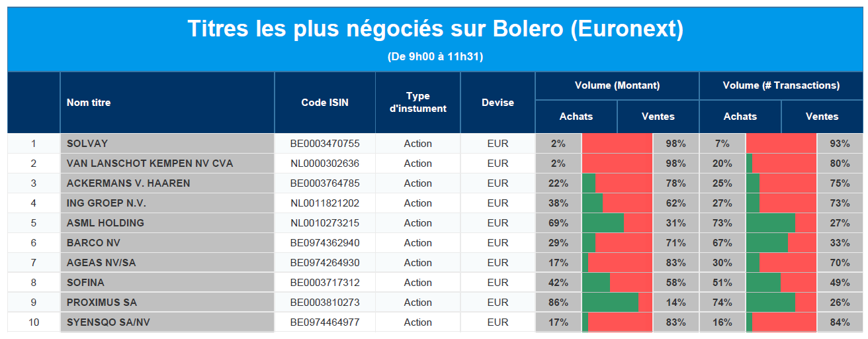868x339 pixels.
Task: Select ISIN code NL0011821202
Action: tap(325, 203)
